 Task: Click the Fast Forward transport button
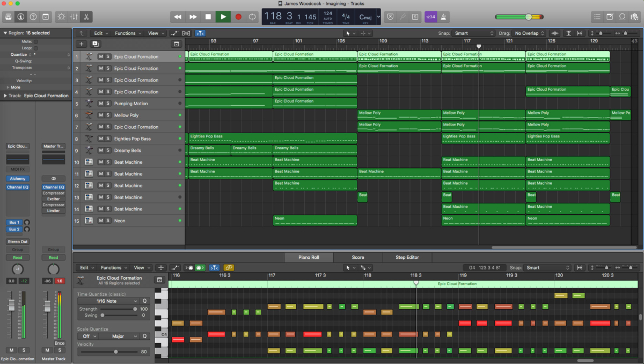point(193,17)
